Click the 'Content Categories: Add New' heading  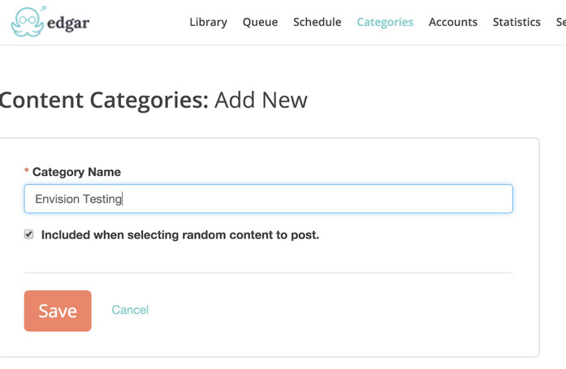[x=153, y=100]
